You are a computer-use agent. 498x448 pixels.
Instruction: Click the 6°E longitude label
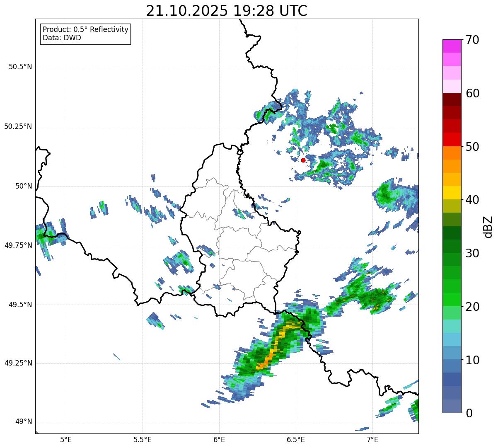219,439
